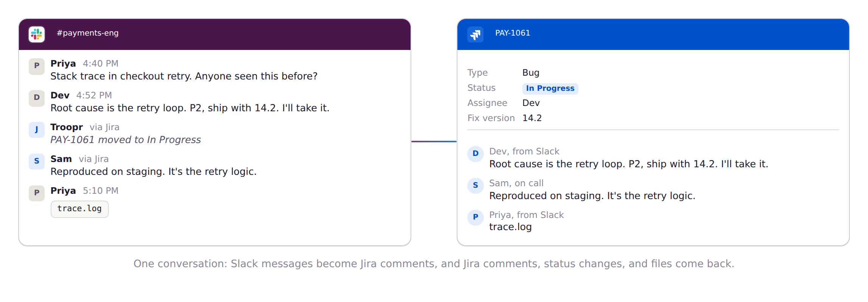Click the 4:52 PM timestamp

pos(94,95)
